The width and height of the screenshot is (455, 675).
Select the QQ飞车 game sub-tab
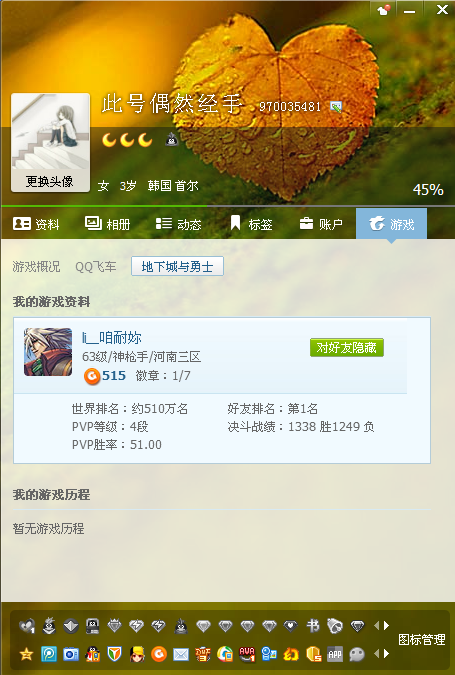point(96,267)
